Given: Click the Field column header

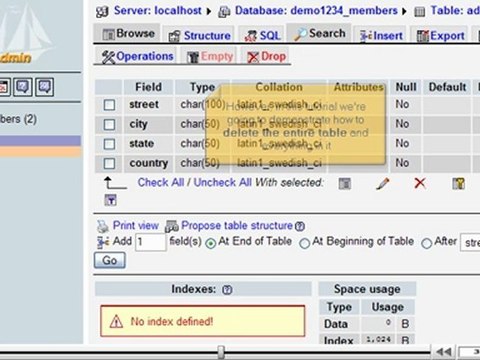Looking at the screenshot, I should click(x=148, y=87).
